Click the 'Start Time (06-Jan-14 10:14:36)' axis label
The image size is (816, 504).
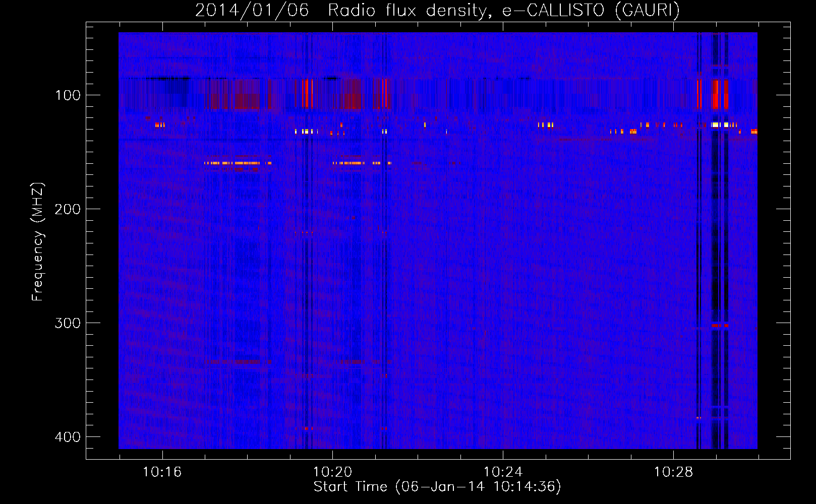click(x=437, y=487)
